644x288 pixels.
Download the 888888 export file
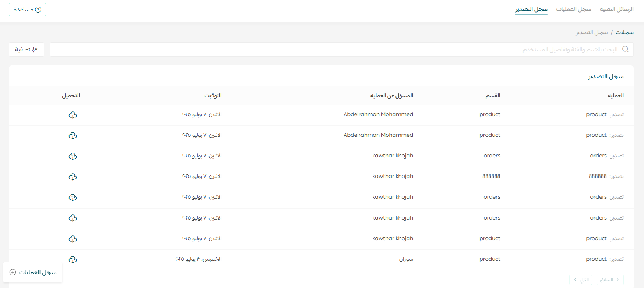(x=73, y=177)
